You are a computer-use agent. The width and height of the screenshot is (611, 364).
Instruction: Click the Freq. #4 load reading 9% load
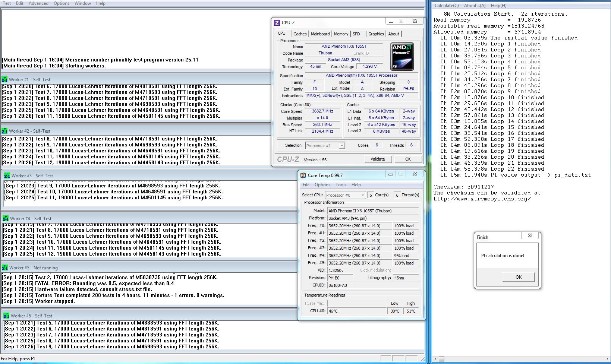coord(406,256)
